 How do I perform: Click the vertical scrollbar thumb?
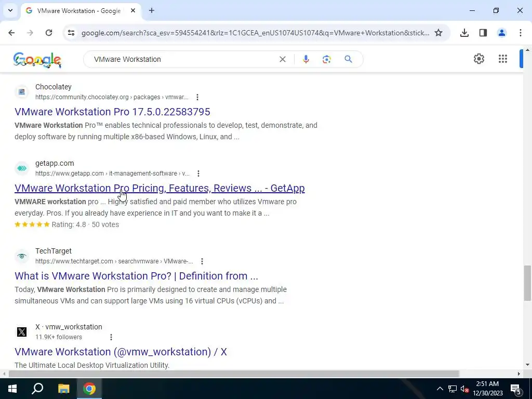[527, 283]
